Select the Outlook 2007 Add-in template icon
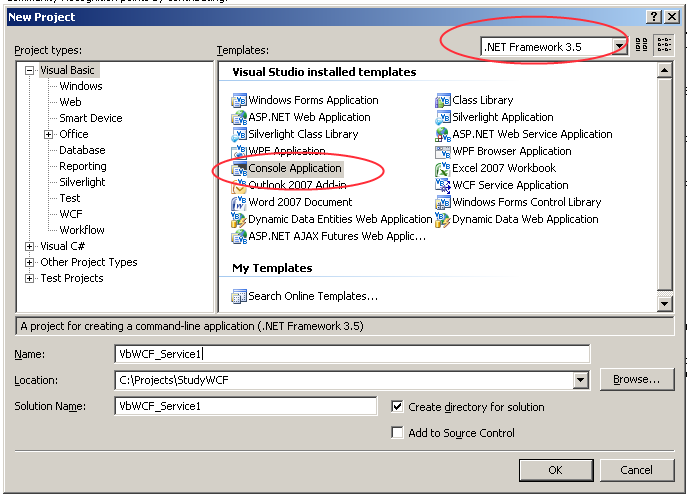 [239, 185]
